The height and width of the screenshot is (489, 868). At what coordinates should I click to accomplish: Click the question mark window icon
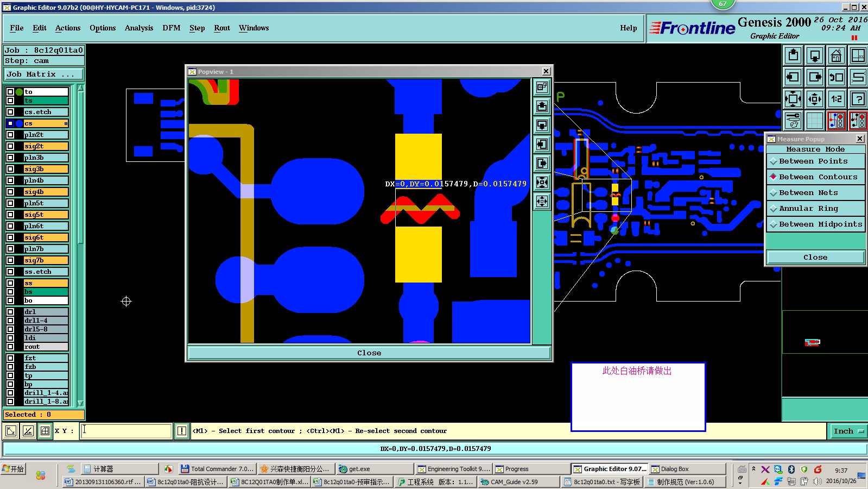[x=858, y=99]
